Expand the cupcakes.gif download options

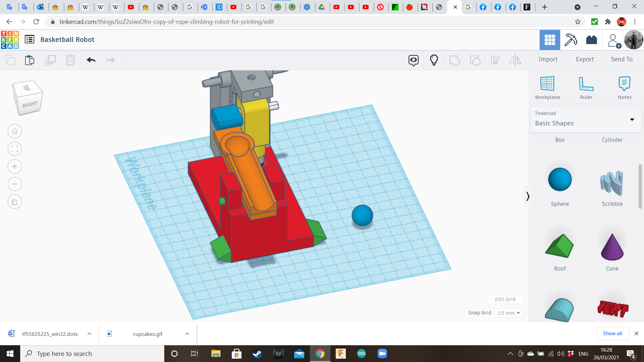pos(187,334)
